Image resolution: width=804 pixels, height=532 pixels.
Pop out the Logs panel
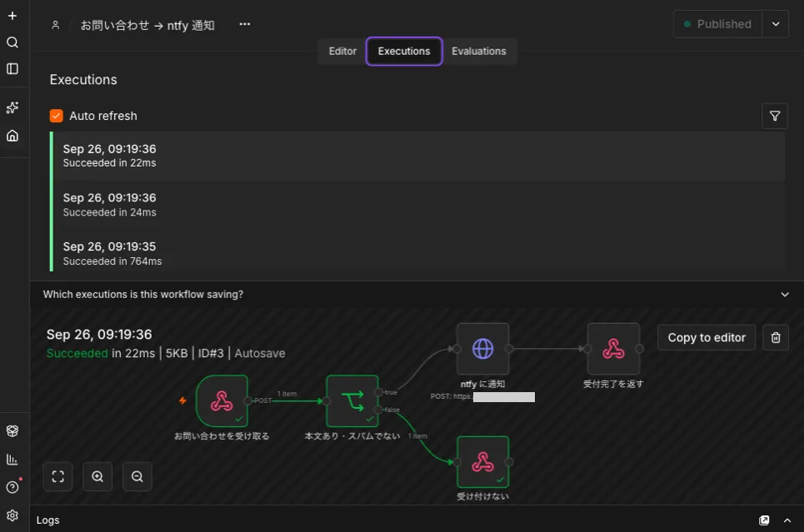click(x=764, y=520)
